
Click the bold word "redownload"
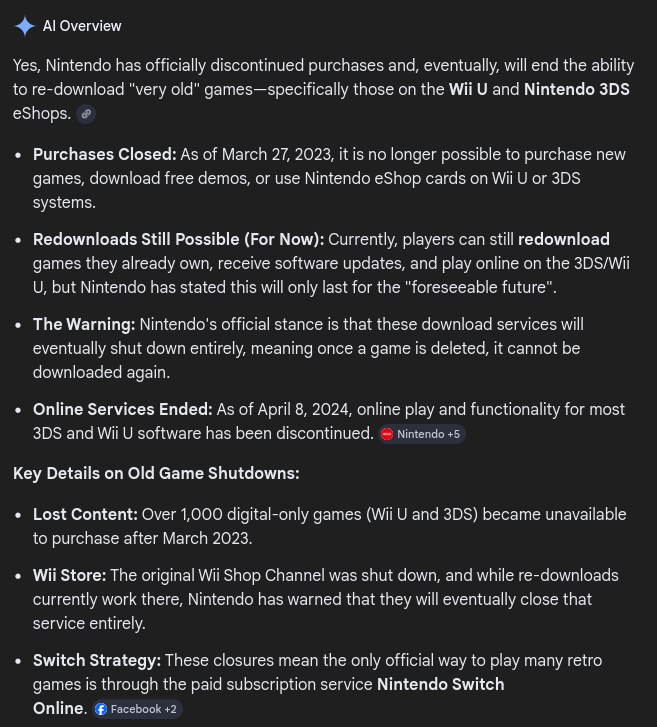coord(563,239)
